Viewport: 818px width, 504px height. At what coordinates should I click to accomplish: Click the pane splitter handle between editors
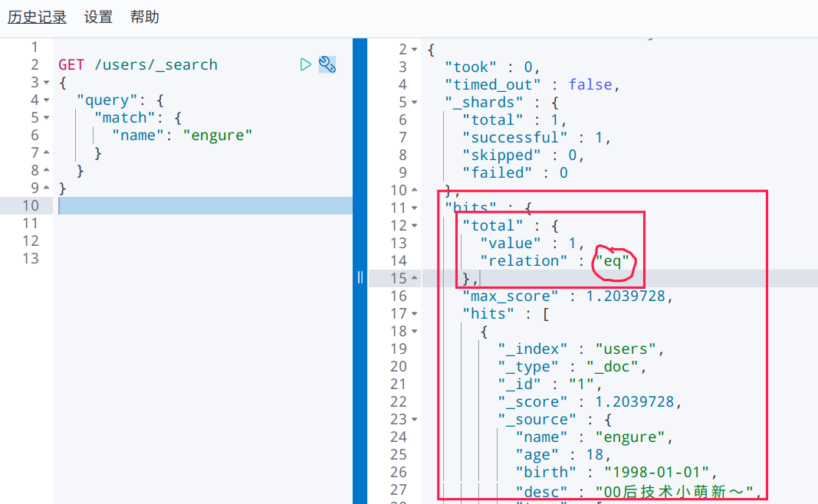[x=360, y=277]
